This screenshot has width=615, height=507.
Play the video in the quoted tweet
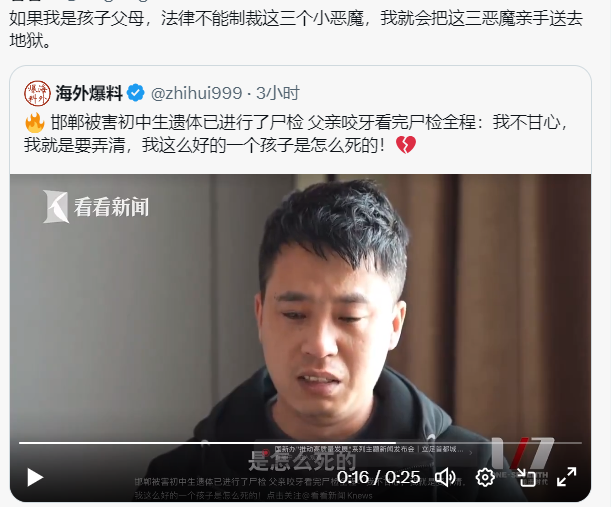35,478
